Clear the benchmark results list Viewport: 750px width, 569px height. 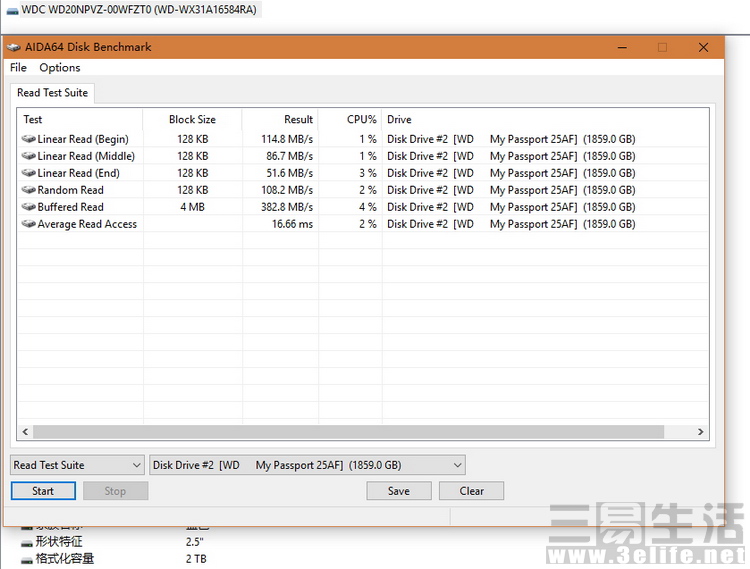click(x=471, y=491)
